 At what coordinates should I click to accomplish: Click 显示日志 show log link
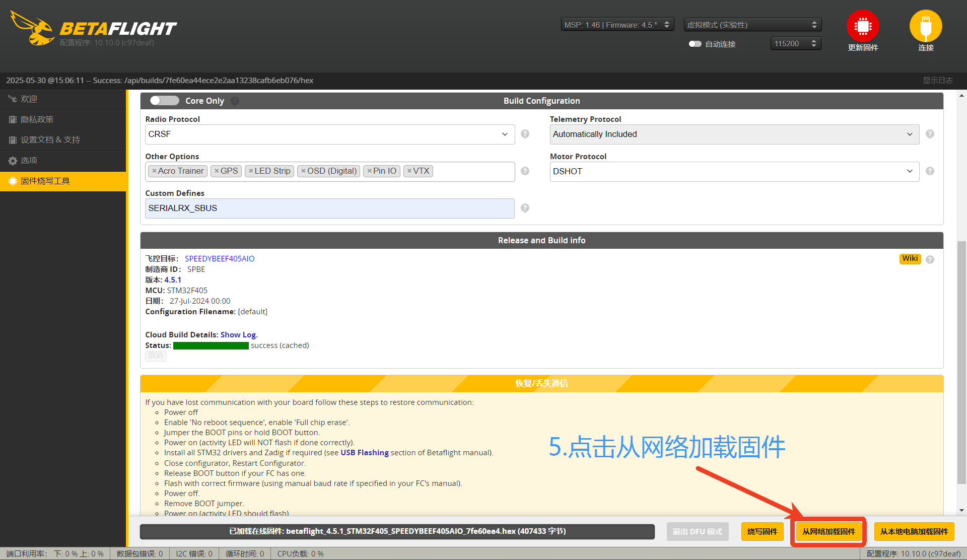coord(937,81)
